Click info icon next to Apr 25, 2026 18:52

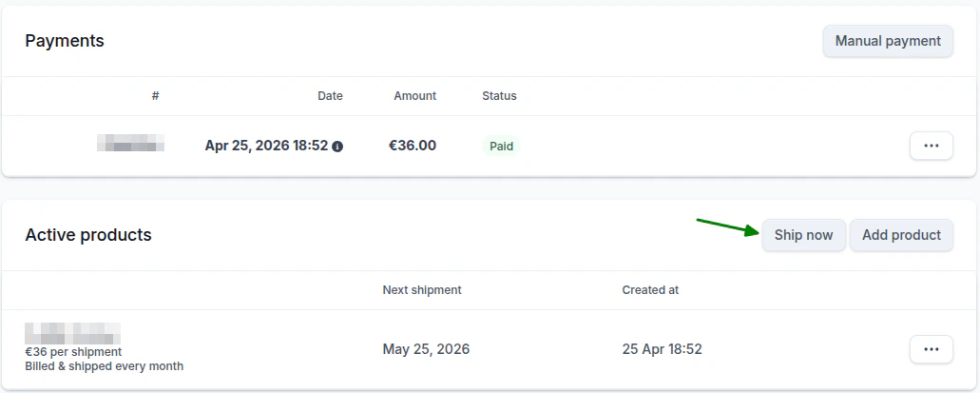point(337,147)
